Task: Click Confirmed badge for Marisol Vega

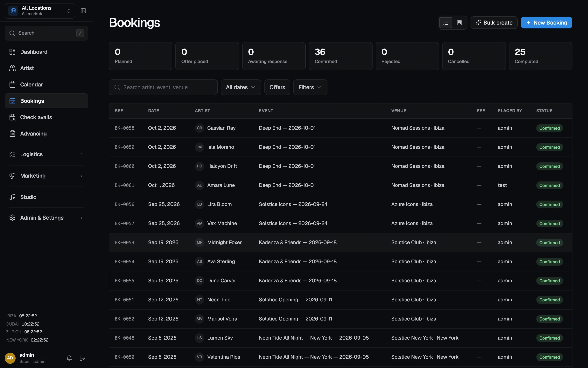Action: 549,319
